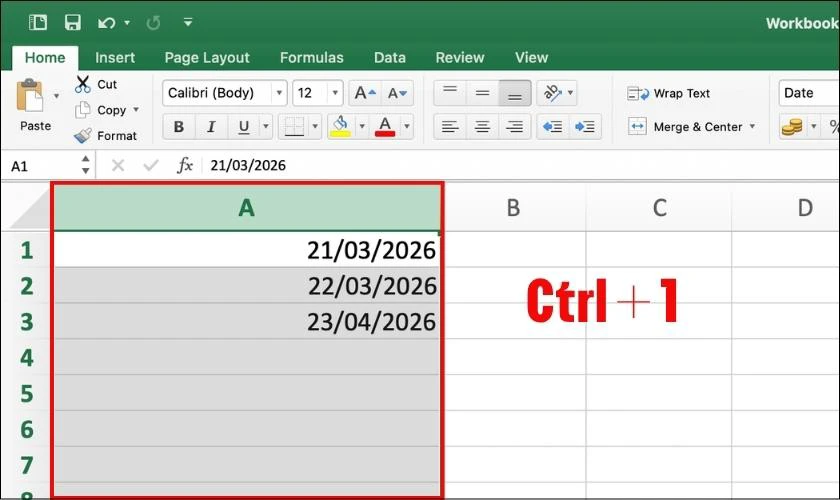Cancel the entry with the X icon
The image size is (840, 500).
coord(118,165)
